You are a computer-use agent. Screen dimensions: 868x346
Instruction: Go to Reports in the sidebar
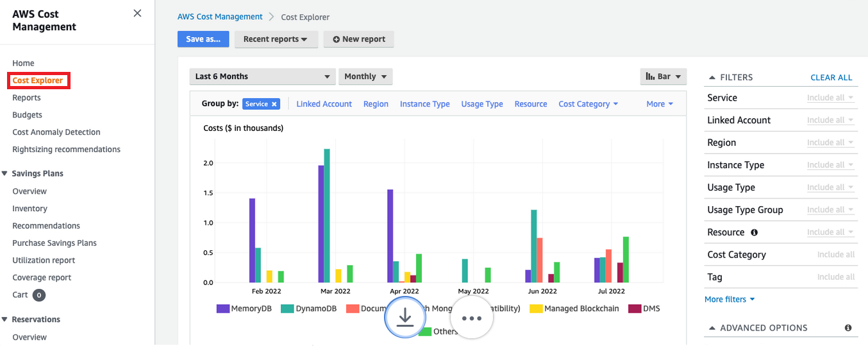click(x=26, y=98)
